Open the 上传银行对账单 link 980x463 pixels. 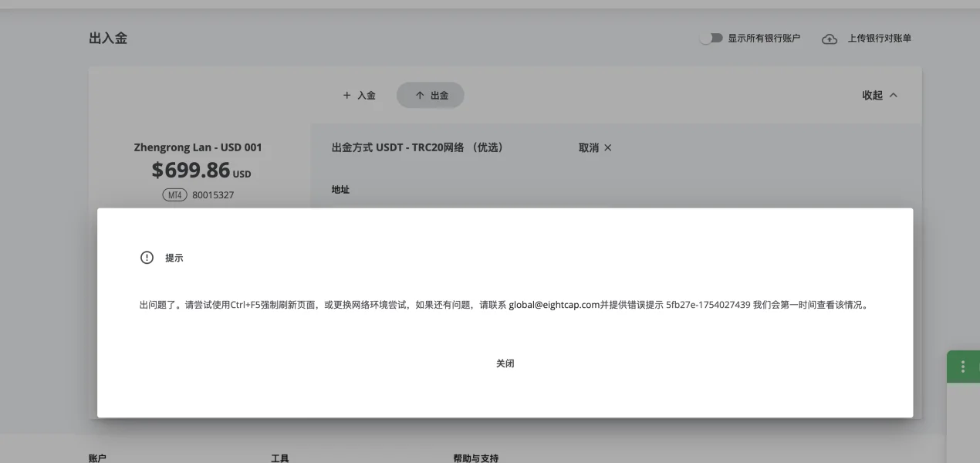879,39
